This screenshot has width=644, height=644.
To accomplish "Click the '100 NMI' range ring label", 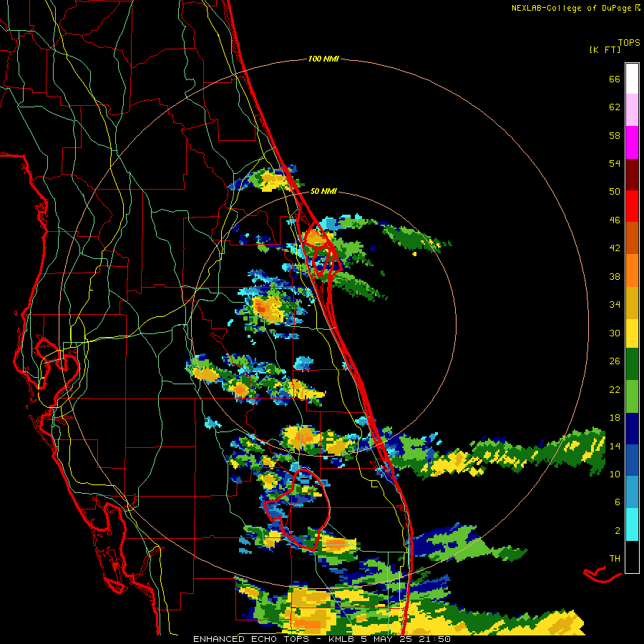I will tap(323, 59).
